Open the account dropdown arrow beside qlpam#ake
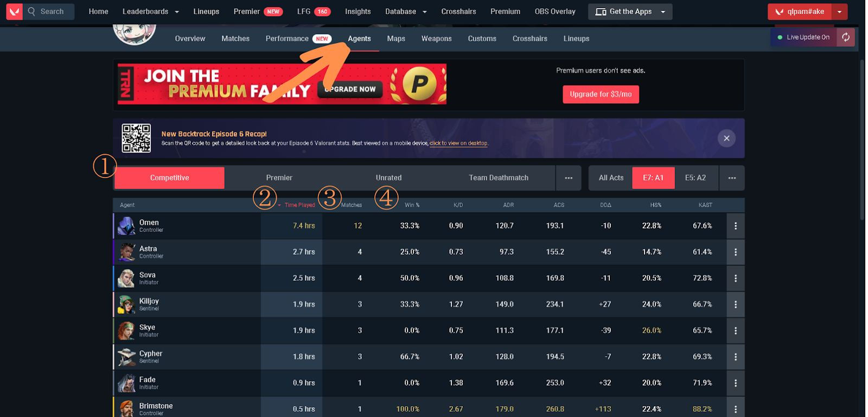Viewport: 868px width, 417px height. [839, 11]
